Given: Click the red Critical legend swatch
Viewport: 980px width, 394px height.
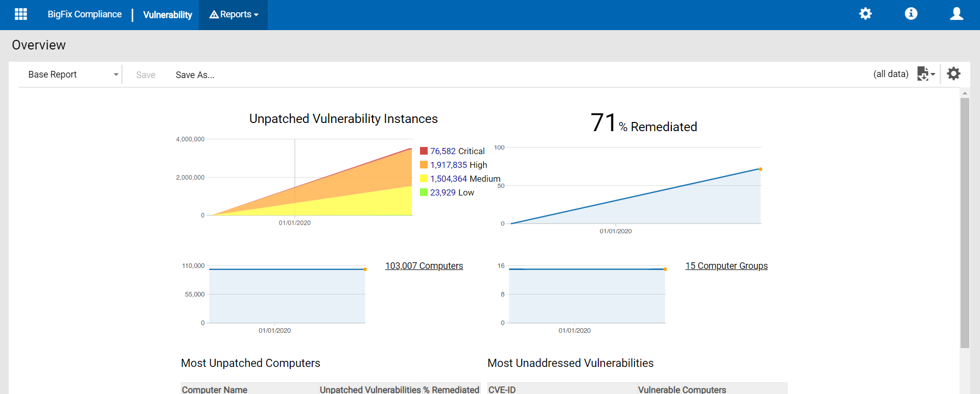Looking at the screenshot, I should (424, 151).
